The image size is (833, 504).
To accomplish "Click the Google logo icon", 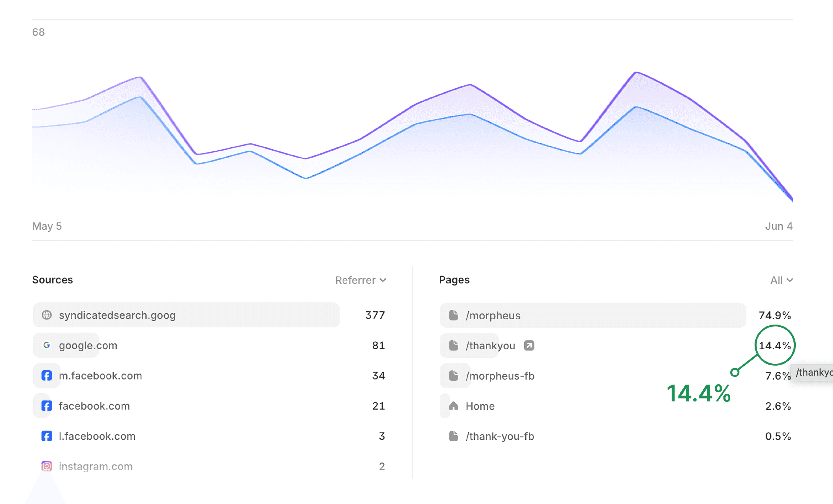I will pos(47,345).
